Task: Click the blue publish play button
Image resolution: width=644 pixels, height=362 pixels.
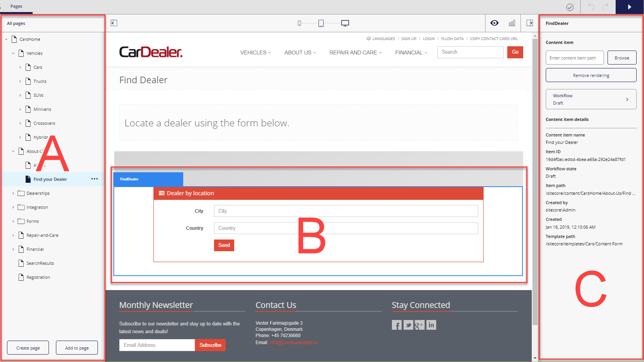Action: (630, 7)
